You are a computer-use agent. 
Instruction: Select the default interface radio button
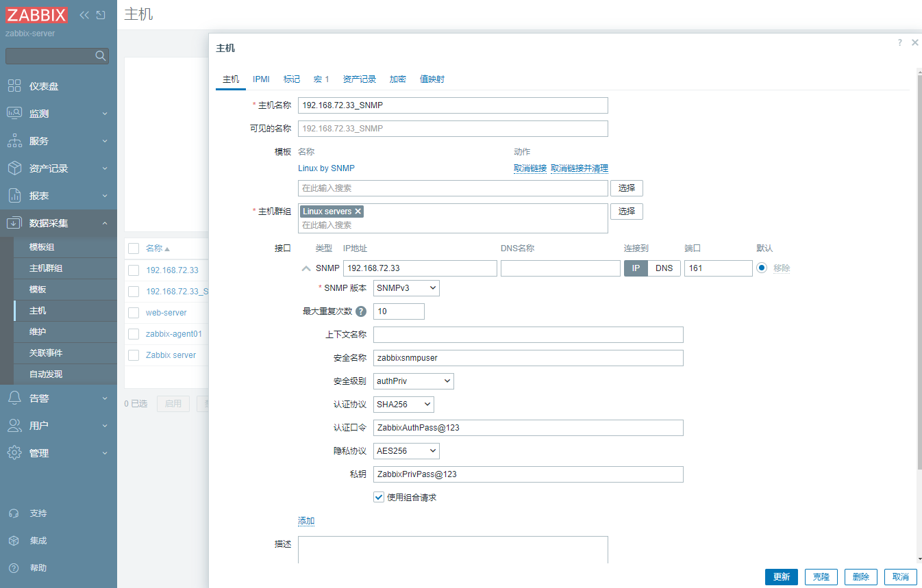pos(762,268)
